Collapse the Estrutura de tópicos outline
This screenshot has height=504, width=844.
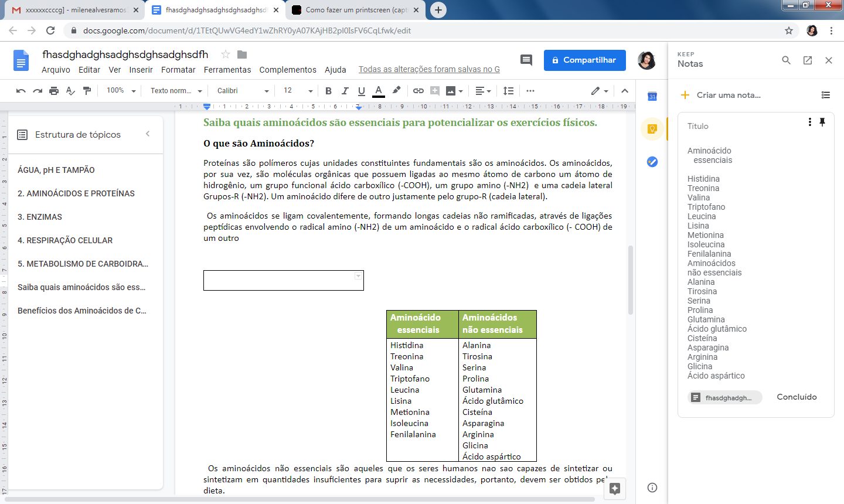[x=148, y=134]
